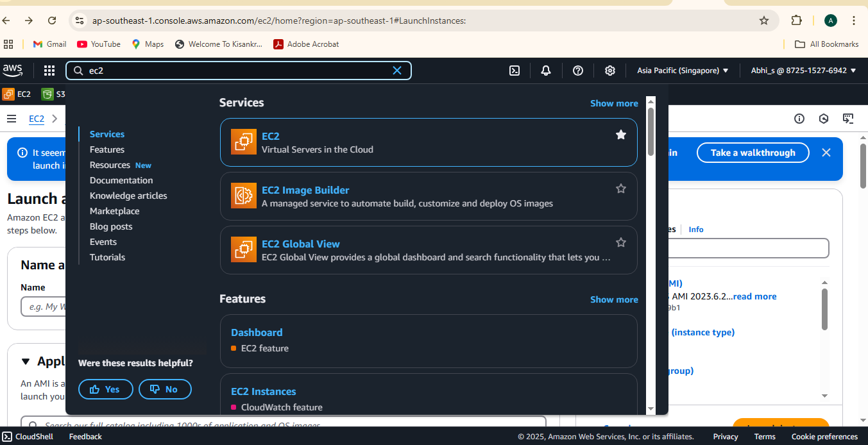Bookmark this page with star icon
Viewport: 868px width, 445px height.
[x=764, y=21]
